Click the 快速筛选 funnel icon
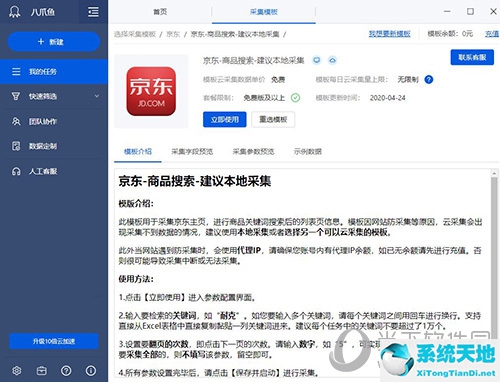Viewport: 500px width, 382px height. coord(16,96)
